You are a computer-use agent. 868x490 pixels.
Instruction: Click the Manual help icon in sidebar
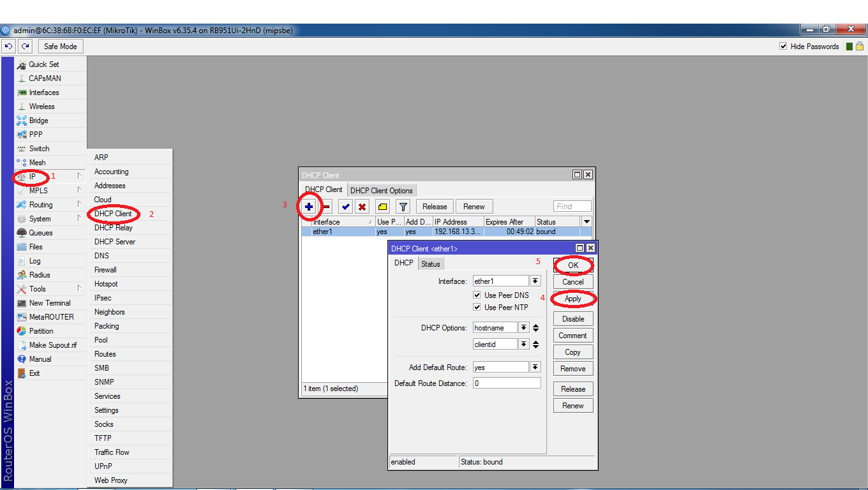[22, 359]
